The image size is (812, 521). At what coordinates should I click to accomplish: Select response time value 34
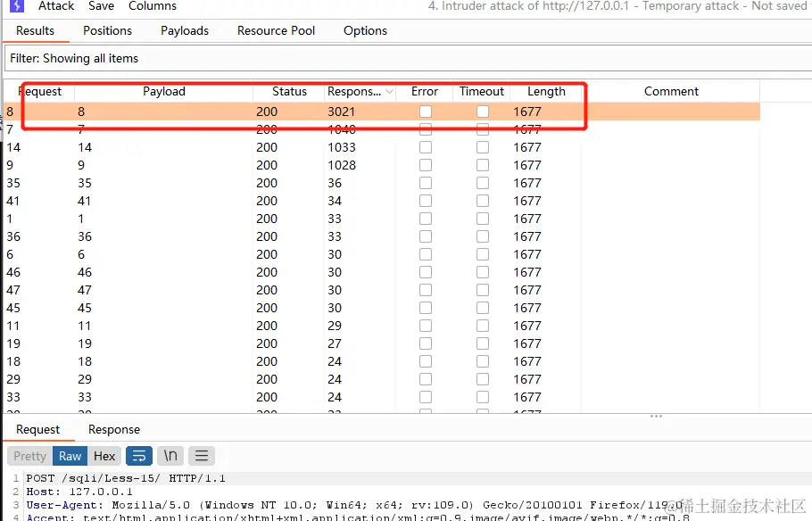coord(335,201)
